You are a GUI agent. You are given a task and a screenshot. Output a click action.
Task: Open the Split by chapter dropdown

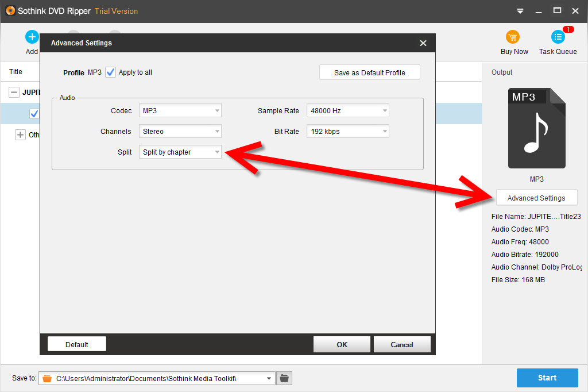pos(180,152)
